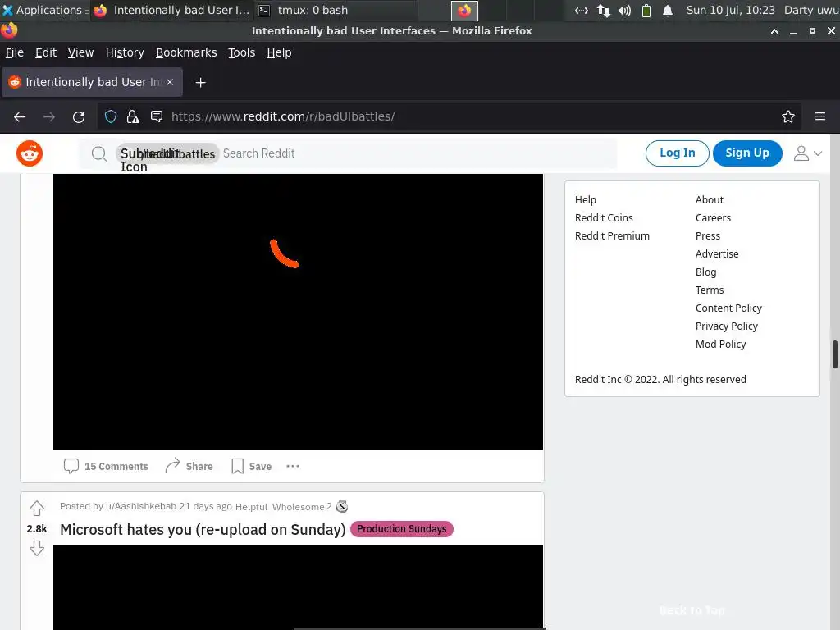
Task: Open the Reddit Coins link
Action: [604, 218]
